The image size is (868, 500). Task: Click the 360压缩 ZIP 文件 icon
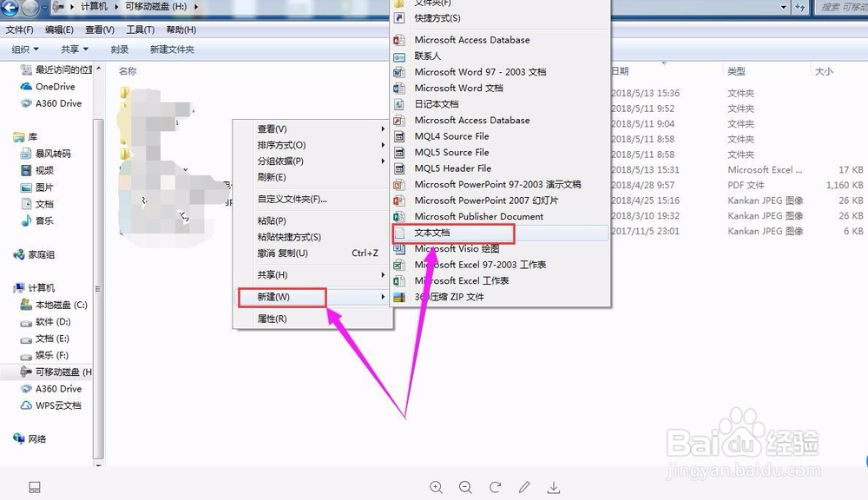click(x=399, y=298)
